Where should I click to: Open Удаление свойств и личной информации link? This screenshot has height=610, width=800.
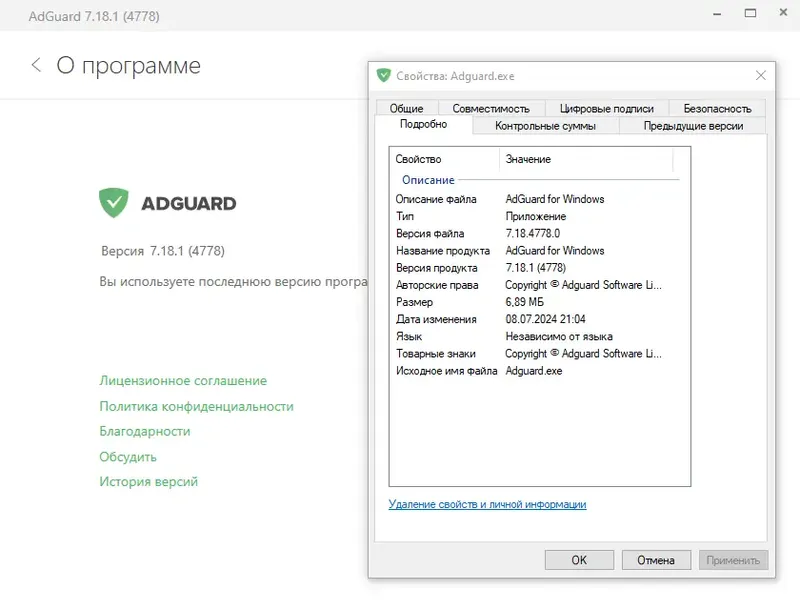tap(487, 504)
